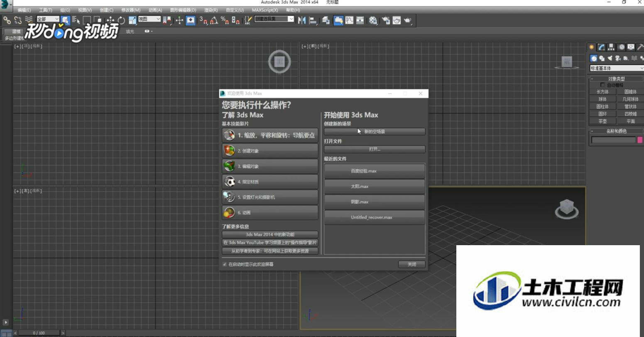Open the 修改器(M) menu

point(131,10)
